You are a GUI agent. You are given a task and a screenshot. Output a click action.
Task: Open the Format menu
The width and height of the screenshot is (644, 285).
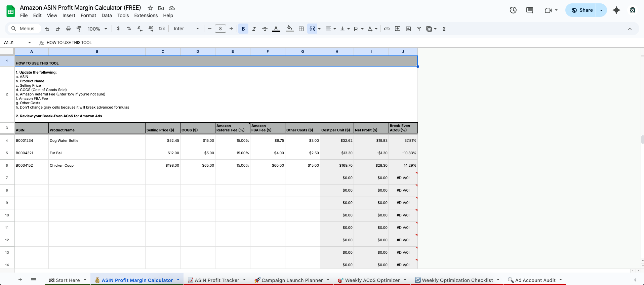[88, 15]
